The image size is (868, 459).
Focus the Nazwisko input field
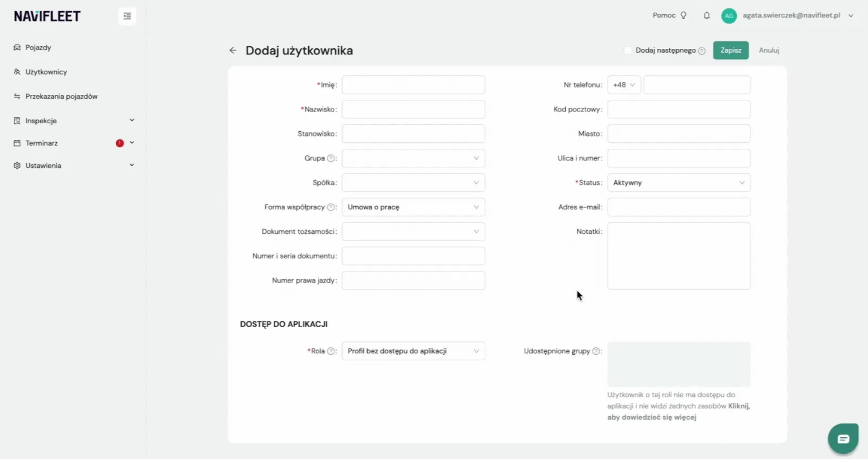(x=414, y=109)
